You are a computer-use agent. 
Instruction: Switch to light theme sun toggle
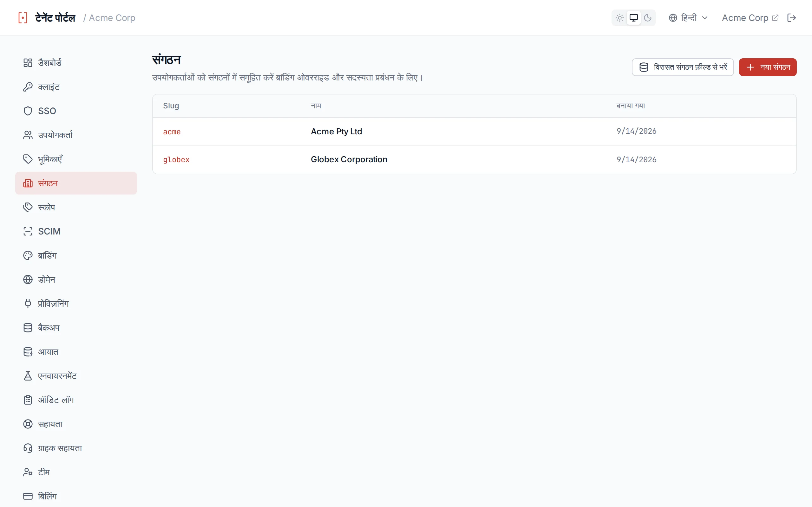(x=620, y=18)
